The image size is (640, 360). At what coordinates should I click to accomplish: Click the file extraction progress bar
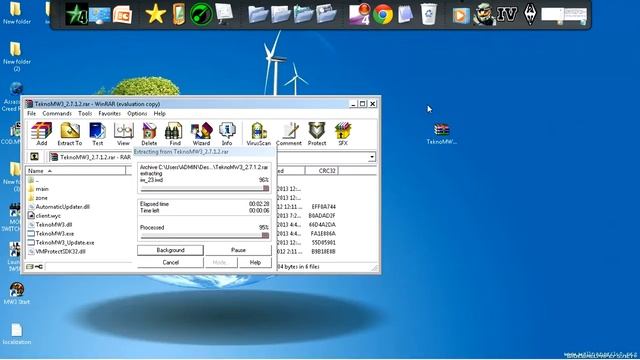[204, 189]
